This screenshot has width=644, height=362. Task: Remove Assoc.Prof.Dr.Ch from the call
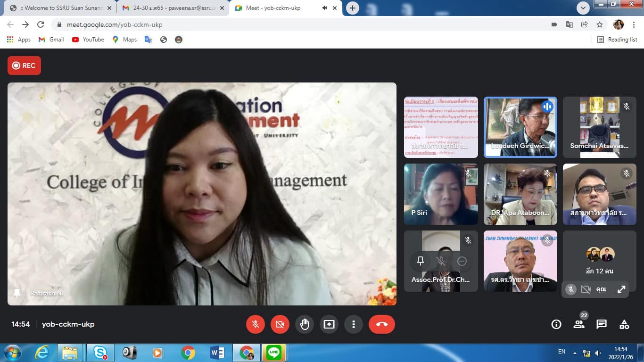click(462, 261)
